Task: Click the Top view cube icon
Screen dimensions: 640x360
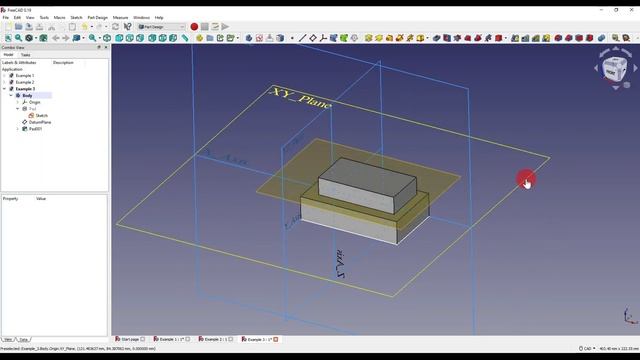Action: point(130,38)
